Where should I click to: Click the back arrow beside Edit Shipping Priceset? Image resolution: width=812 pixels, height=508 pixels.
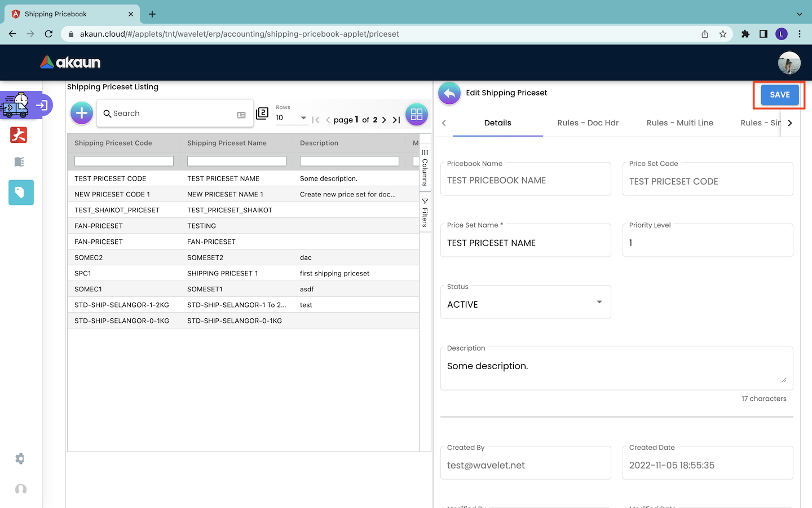coord(449,94)
